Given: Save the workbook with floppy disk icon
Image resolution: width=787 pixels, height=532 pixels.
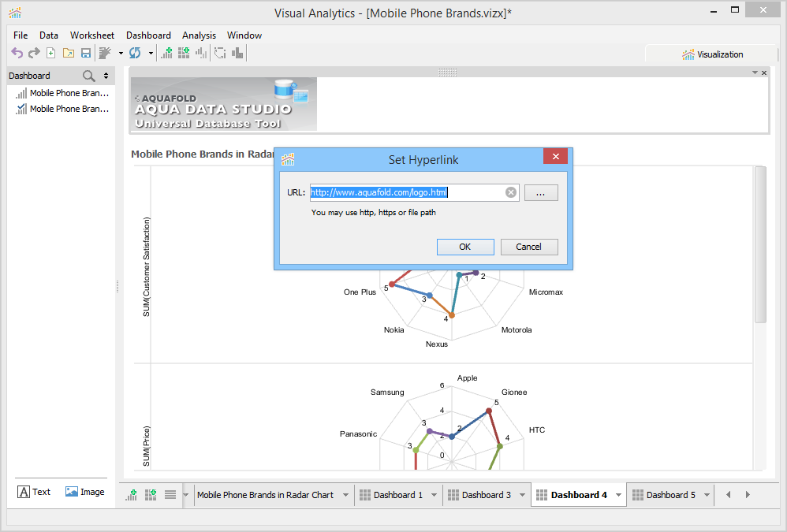Looking at the screenshot, I should (86, 53).
